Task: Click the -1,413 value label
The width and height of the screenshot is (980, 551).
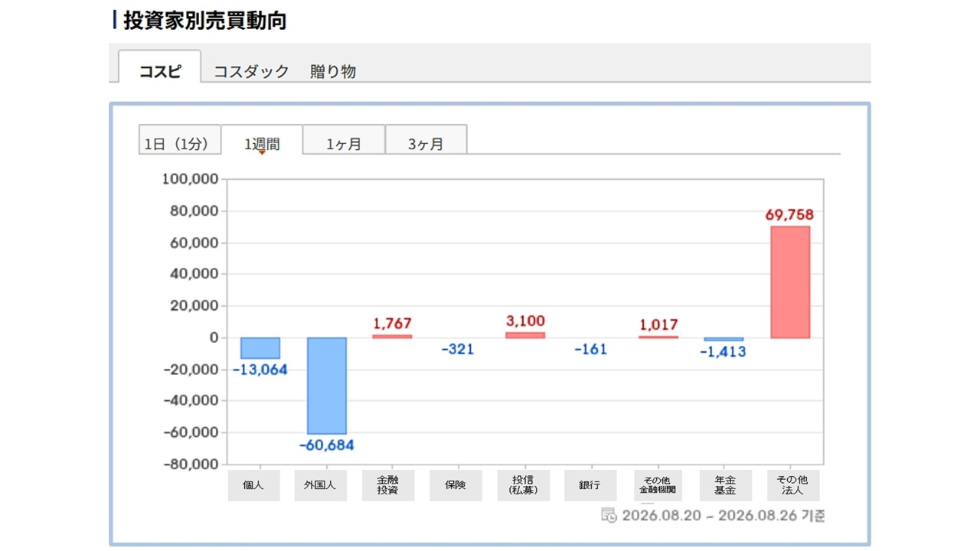Action: click(723, 352)
